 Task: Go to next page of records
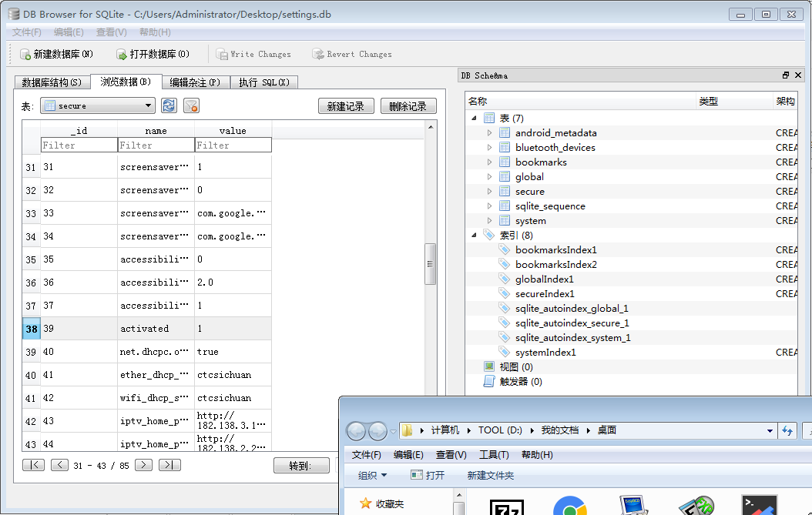click(x=143, y=465)
